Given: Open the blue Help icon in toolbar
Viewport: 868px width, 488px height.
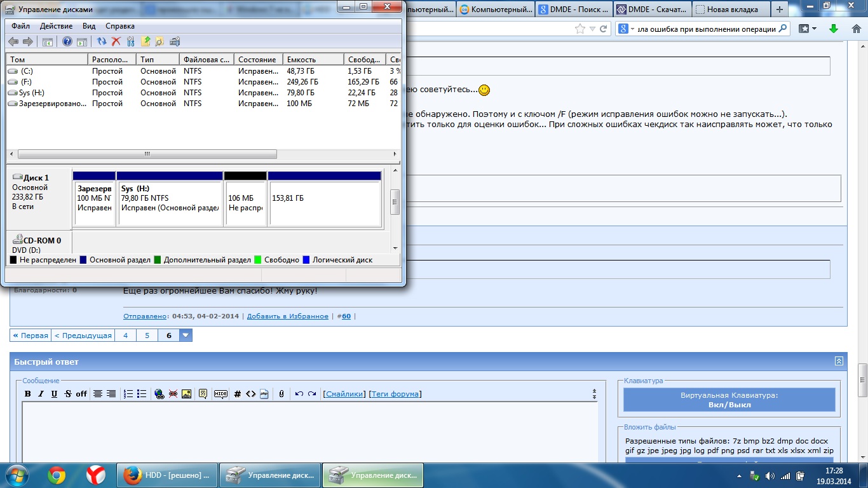Looking at the screenshot, I should pos(67,42).
